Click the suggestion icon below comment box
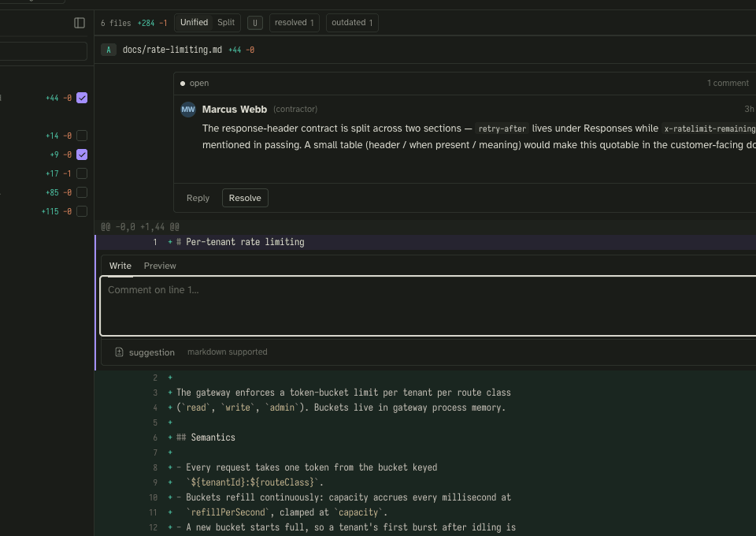756x536 pixels. (119, 352)
